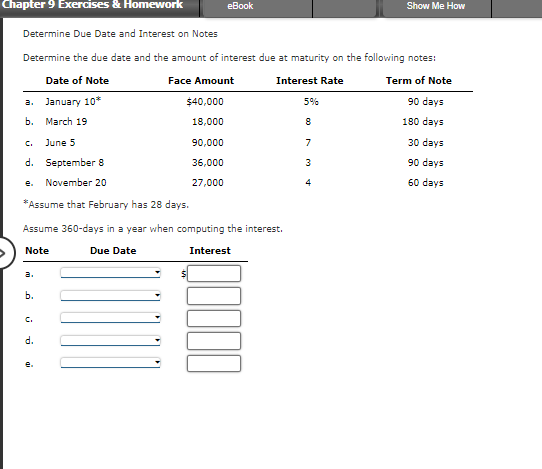The height and width of the screenshot is (469, 542).
Task: Click the 'Face Amount' column header
Action: [x=201, y=81]
